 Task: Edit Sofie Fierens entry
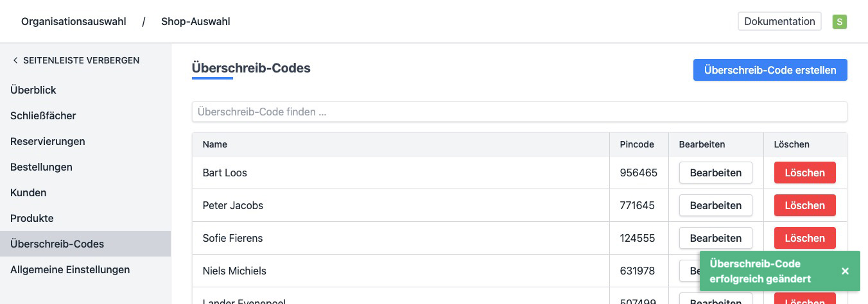coord(715,238)
